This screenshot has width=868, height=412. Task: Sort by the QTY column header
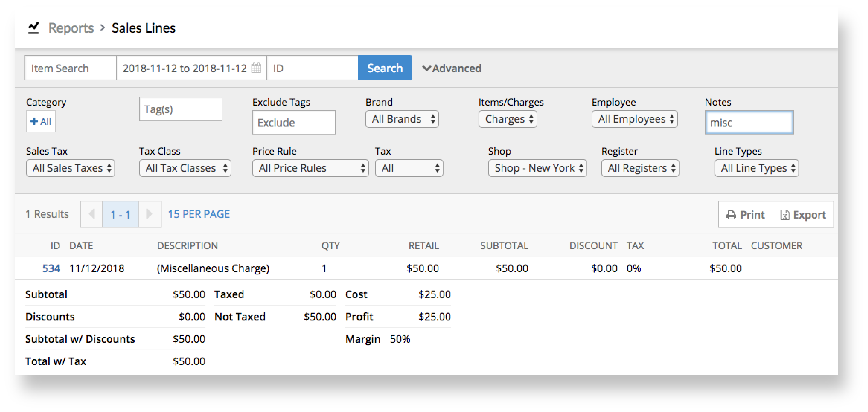coord(330,245)
